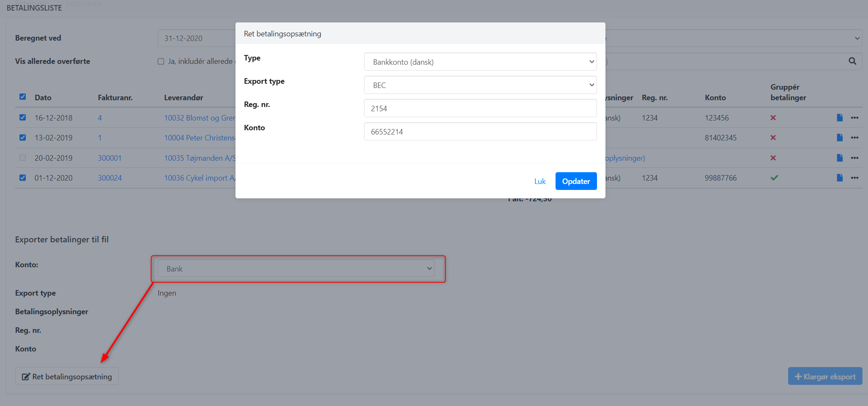Open invoice number 4 link
The image size is (868, 406).
pos(100,118)
